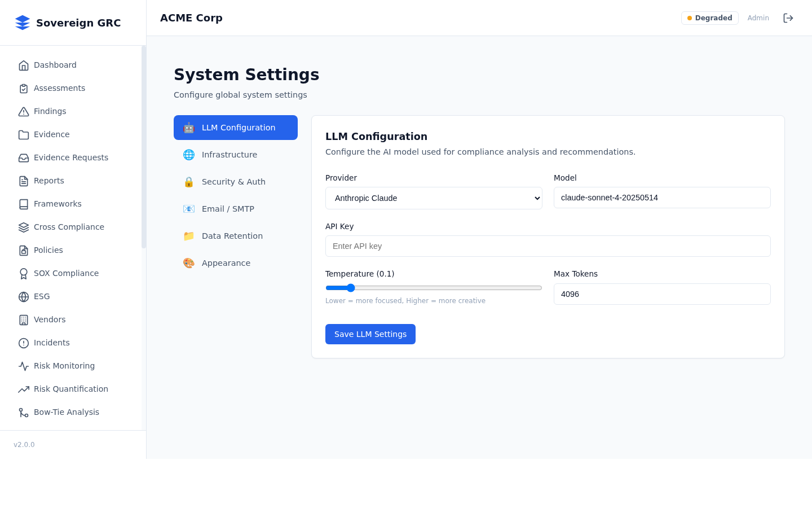Click inside the API Key field
This screenshot has width=812, height=508.
pyautogui.click(x=548, y=246)
